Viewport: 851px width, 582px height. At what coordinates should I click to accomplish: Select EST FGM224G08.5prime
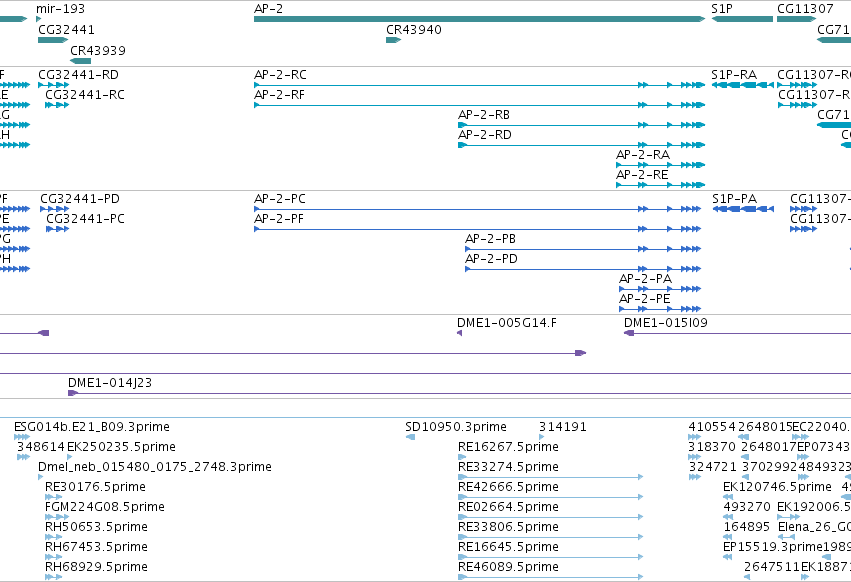[56, 517]
